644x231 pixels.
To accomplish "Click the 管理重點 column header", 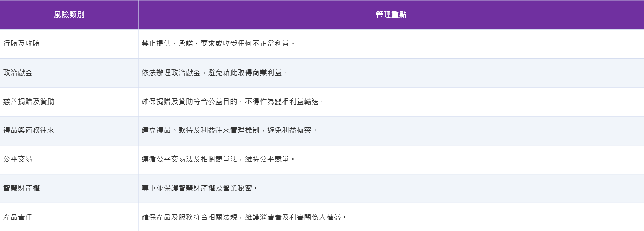I will 391,15.
